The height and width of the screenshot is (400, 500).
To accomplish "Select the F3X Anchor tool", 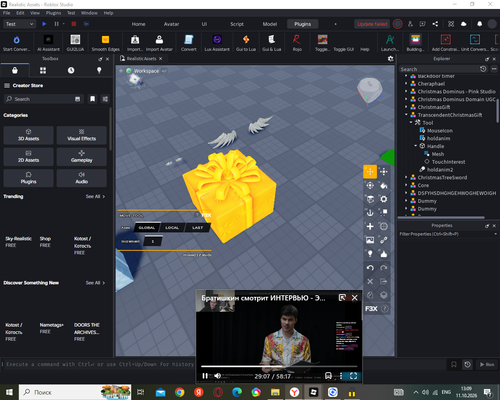I will pos(370,213).
